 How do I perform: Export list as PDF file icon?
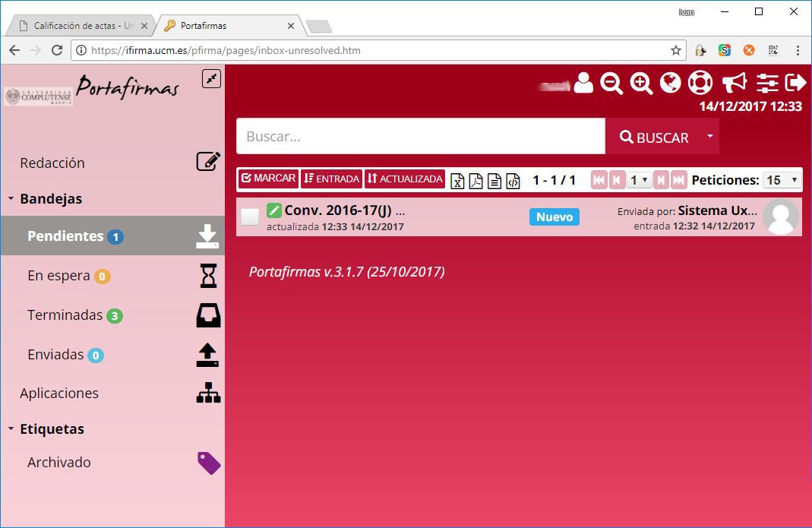coord(476,180)
